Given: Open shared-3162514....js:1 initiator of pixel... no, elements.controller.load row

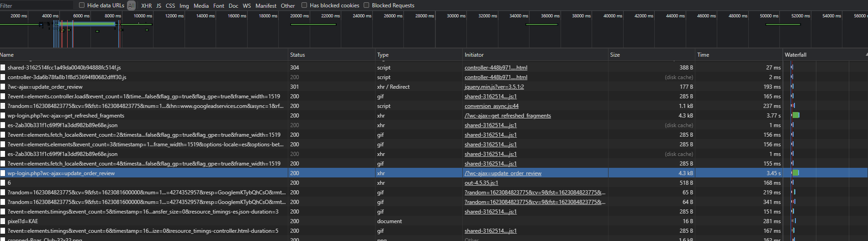Looking at the screenshot, I should pos(491,96).
